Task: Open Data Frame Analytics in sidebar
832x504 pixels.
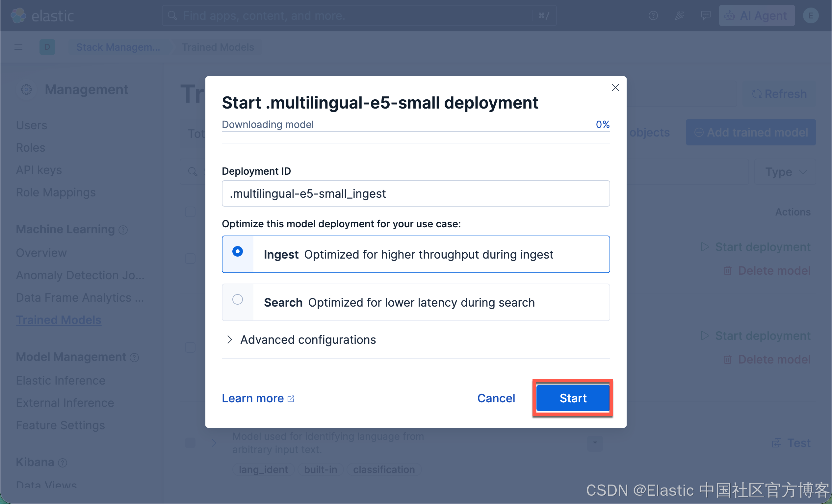Action: point(80,297)
